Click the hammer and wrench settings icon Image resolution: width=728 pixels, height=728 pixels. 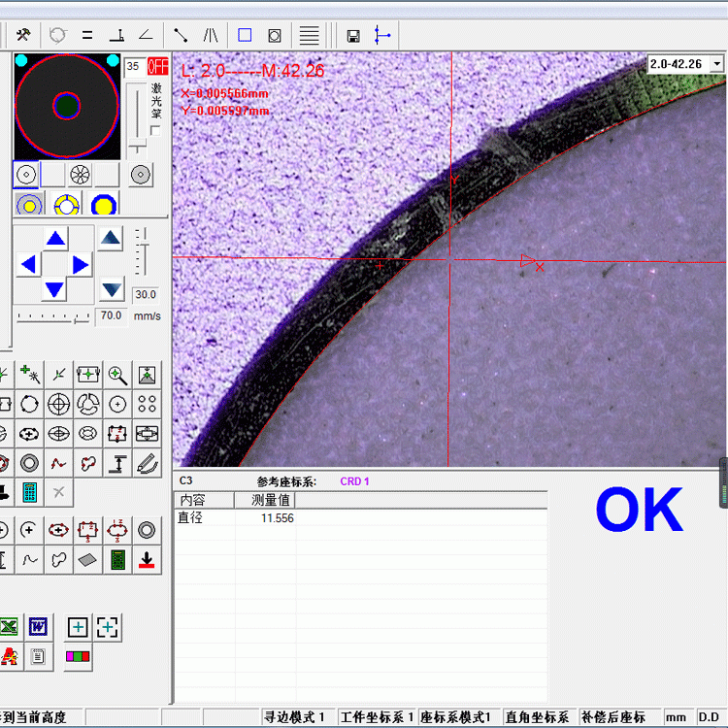(x=23, y=35)
